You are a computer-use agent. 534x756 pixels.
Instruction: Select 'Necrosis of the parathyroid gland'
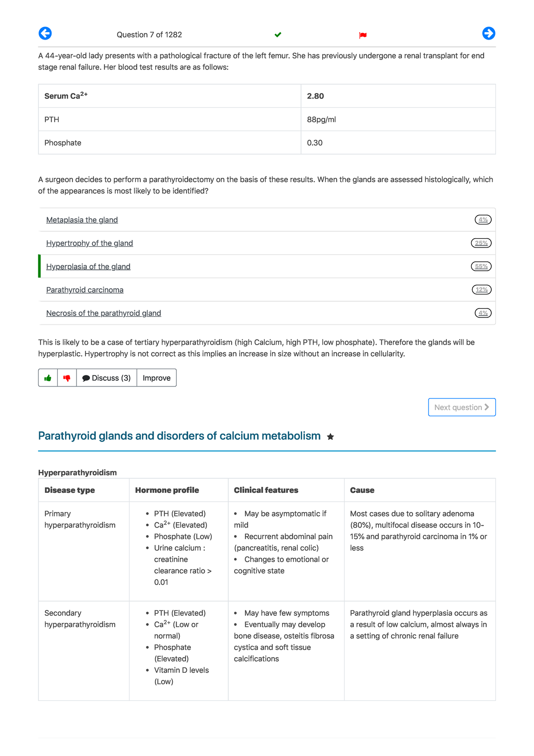click(x=103, y=313)
